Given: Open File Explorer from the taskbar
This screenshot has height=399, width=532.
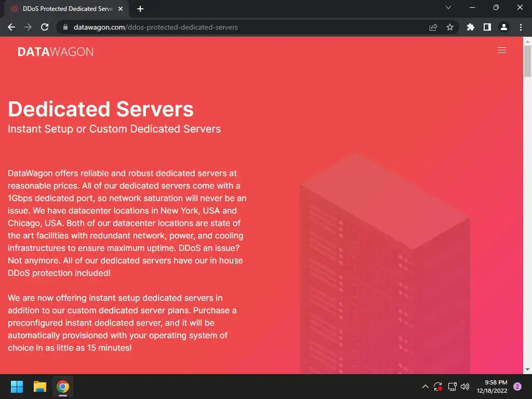Looking at the screenshot, I should [39, 387].
